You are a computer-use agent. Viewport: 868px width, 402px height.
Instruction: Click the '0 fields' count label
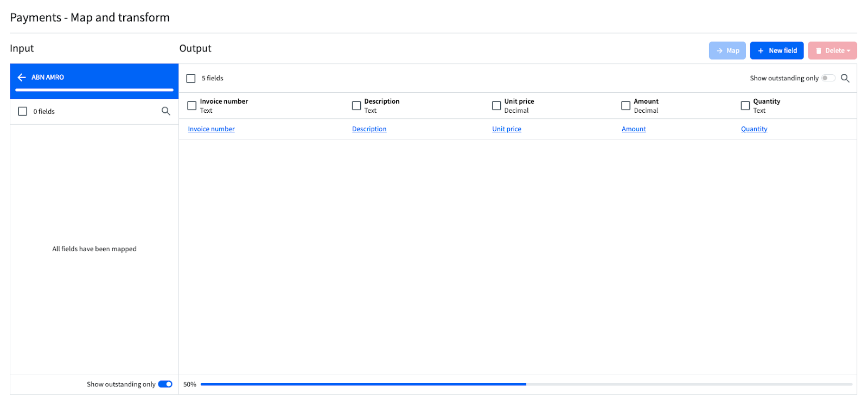[x=44, y=112]
